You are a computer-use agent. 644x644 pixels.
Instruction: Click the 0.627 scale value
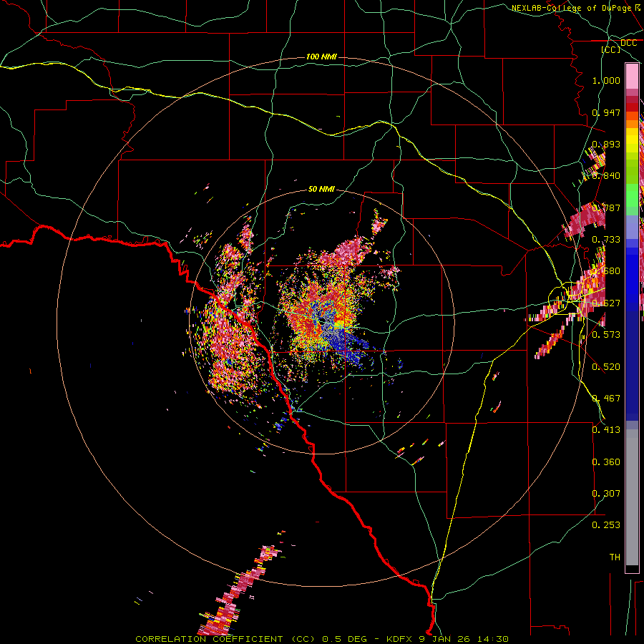pos(606,303)
